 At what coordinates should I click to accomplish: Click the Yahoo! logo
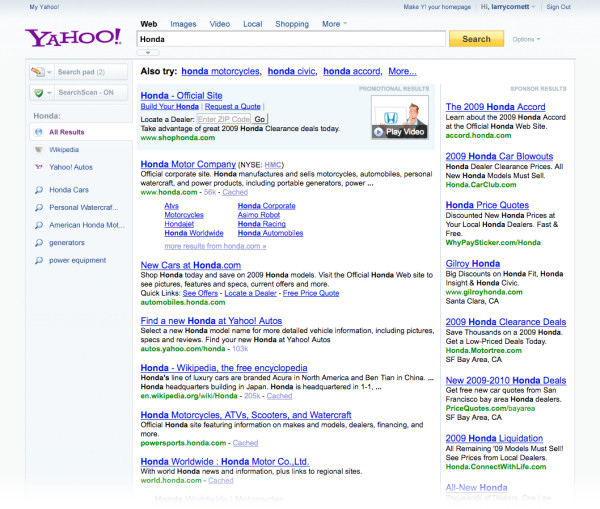[73, 38]
